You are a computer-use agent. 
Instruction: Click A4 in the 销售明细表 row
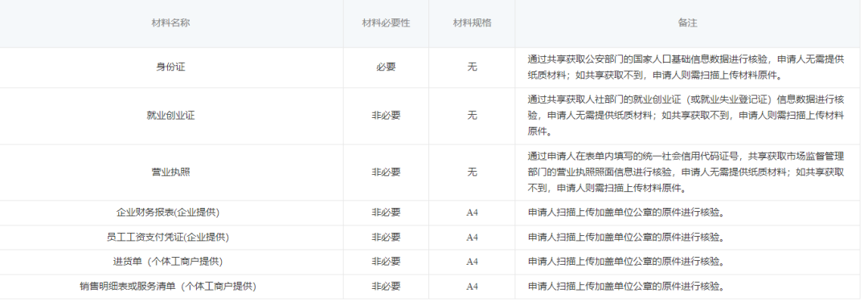coord(473,287)
